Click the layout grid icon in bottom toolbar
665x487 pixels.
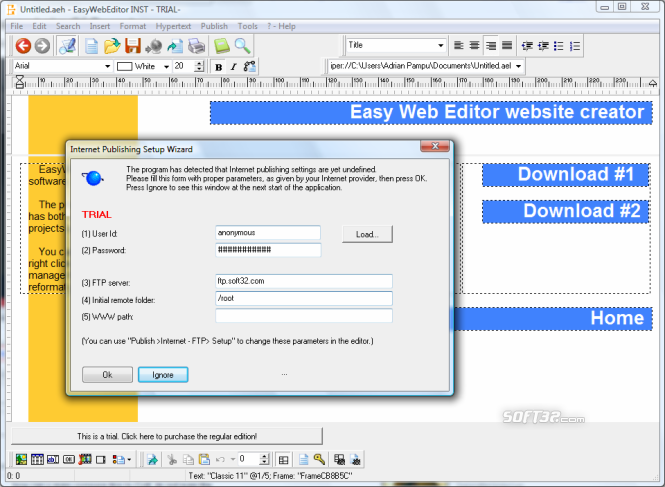283,460
